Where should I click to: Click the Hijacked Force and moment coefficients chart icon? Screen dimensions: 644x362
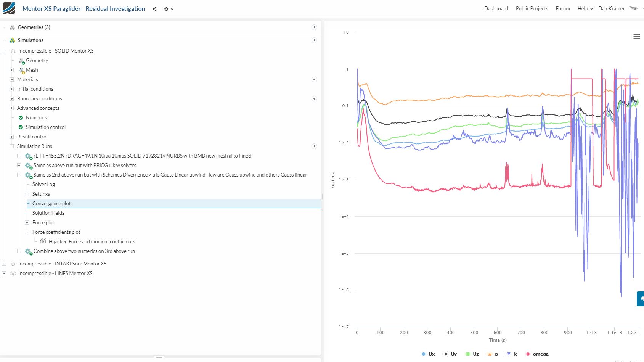pos(43,241)
